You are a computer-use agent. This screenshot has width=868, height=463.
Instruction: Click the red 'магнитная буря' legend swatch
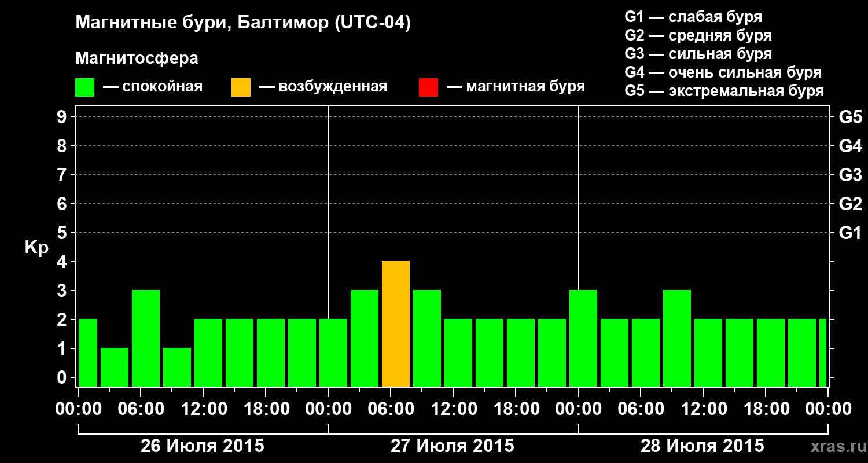[x=428, y=87]
